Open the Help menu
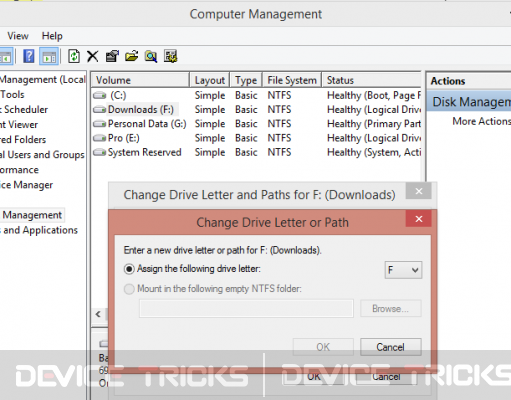This screenshot has width=511, height=400. click(52, 36)
